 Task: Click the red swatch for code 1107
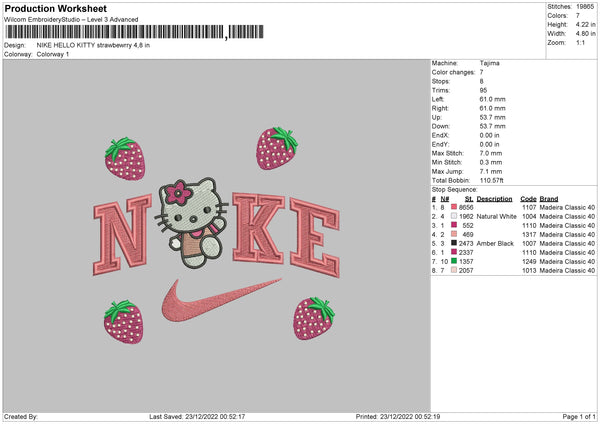pyautogui.click(x=454, y=207)
